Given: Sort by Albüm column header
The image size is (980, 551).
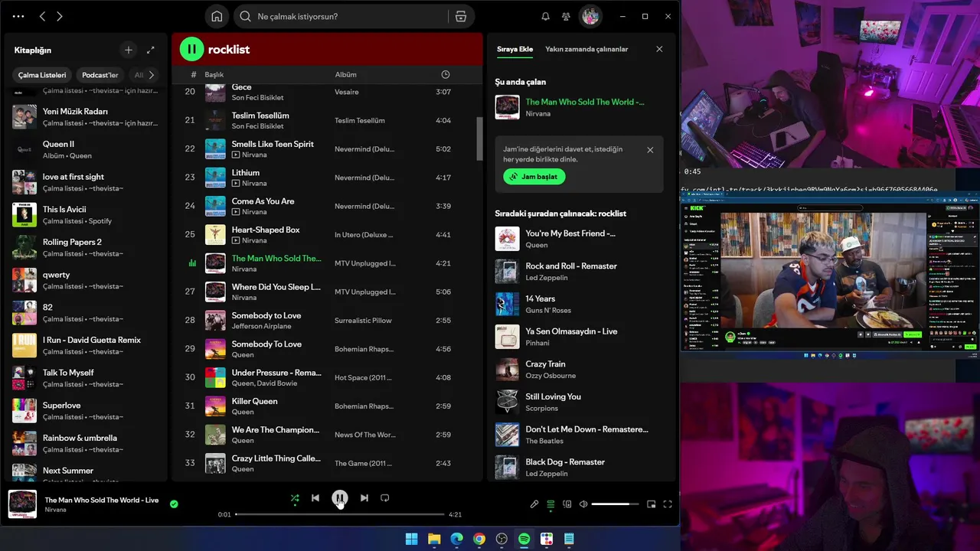Looking at the screenshot, I should pos(345,74).
